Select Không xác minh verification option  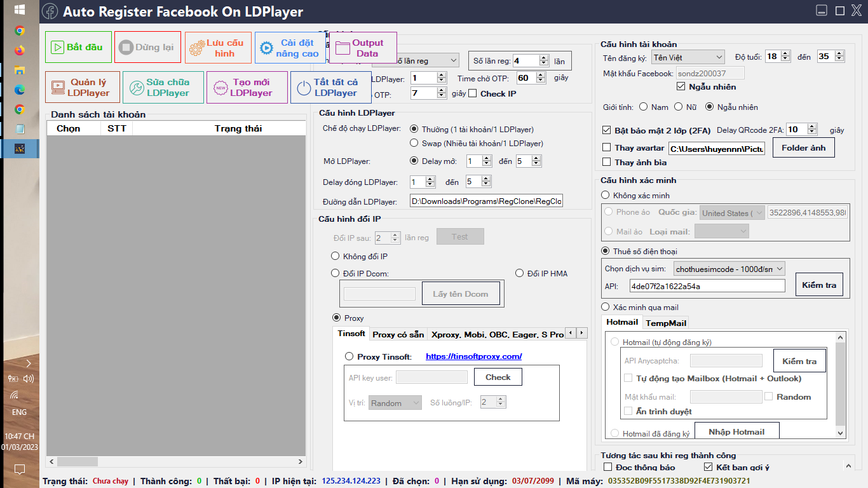pyautogui.click(x=606, y=195)
